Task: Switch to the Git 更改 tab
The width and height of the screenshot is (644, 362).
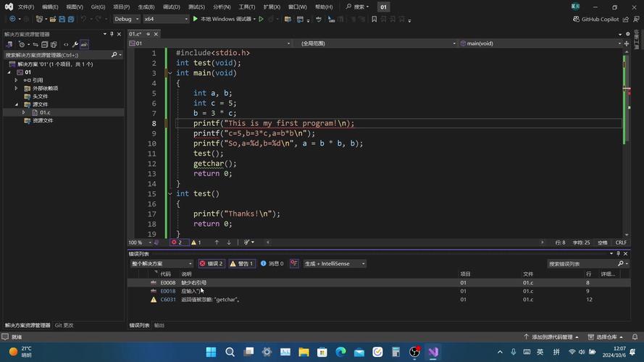Action: (x=64, y=326)
